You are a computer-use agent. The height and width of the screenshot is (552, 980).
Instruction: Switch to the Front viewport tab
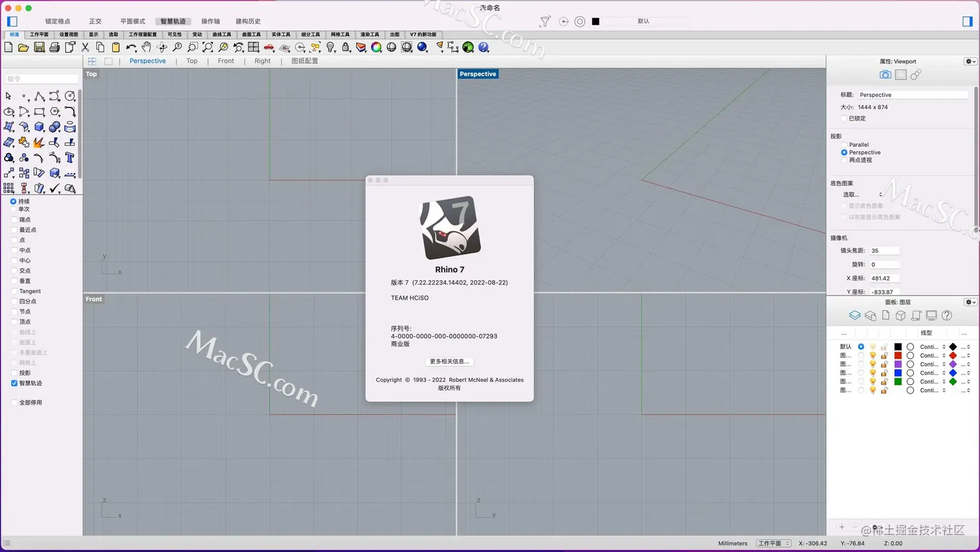click(x=226, y=61)
